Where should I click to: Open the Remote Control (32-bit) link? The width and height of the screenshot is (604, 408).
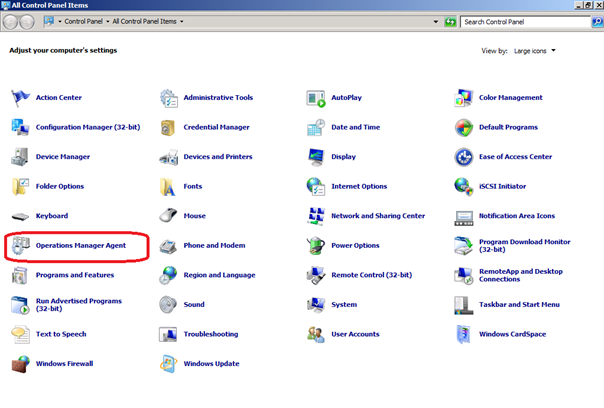372,275
